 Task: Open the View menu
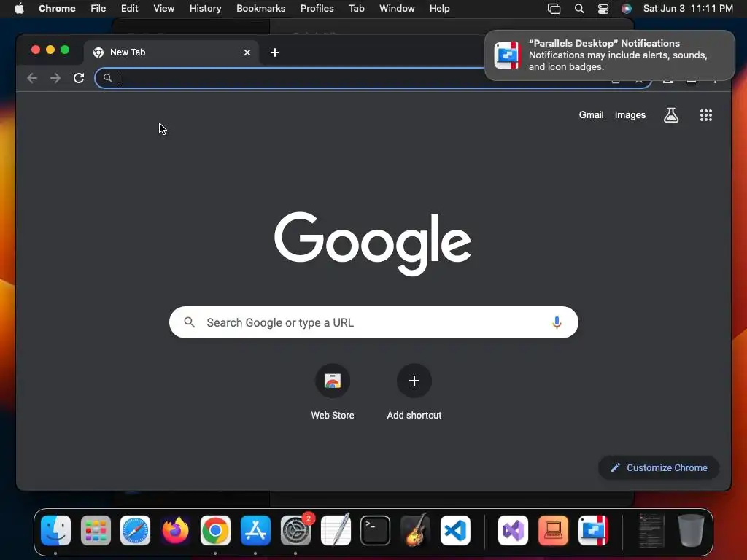pos(163,9)
